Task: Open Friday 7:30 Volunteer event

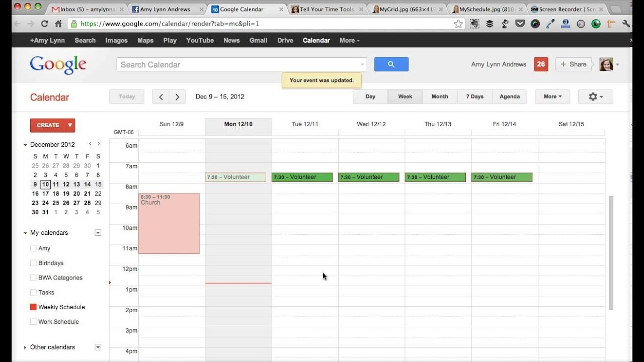Action: click(502, 177)
